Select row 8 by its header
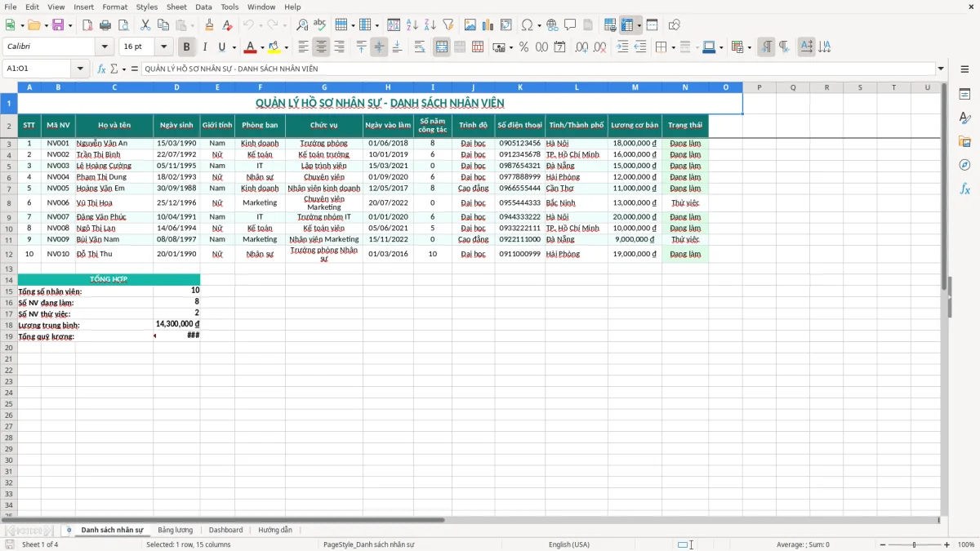980x551 pixels. click(9, 202)
